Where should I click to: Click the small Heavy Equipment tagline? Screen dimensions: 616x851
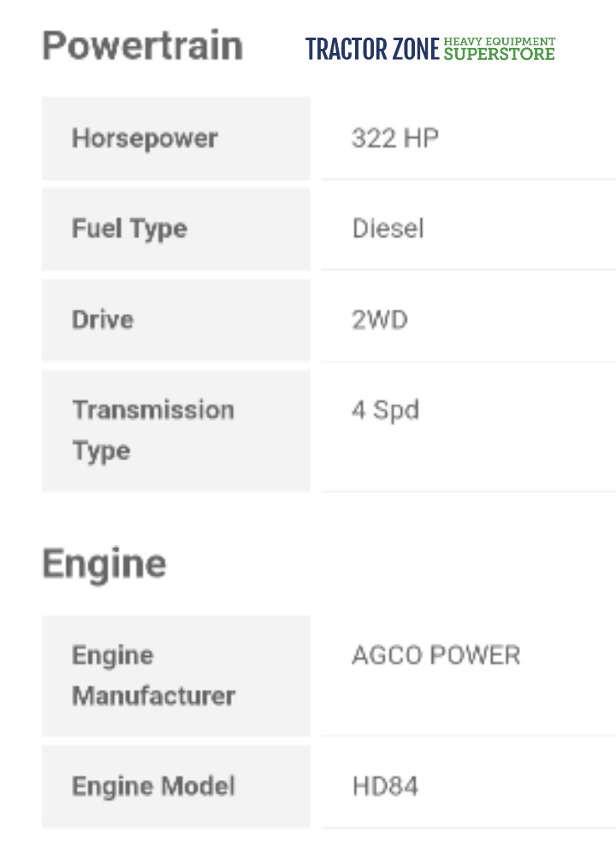tap(500, 41)
